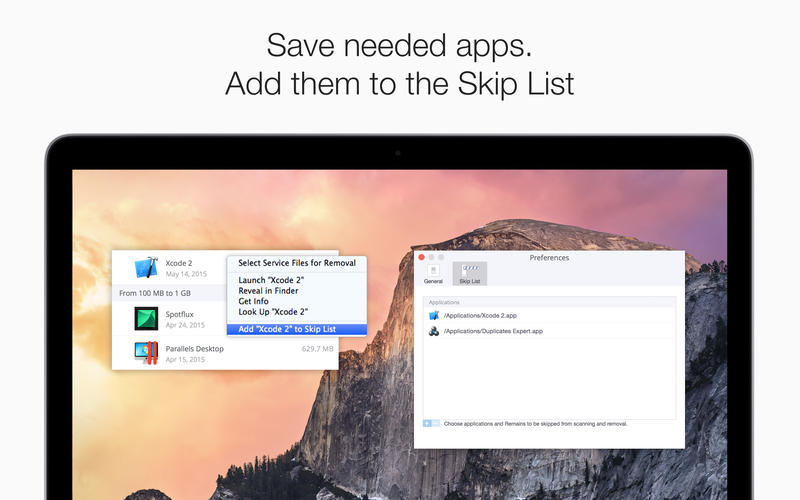Click the Xcode 2 hammer app icon

pyautogui.click(x=146, y=267)
